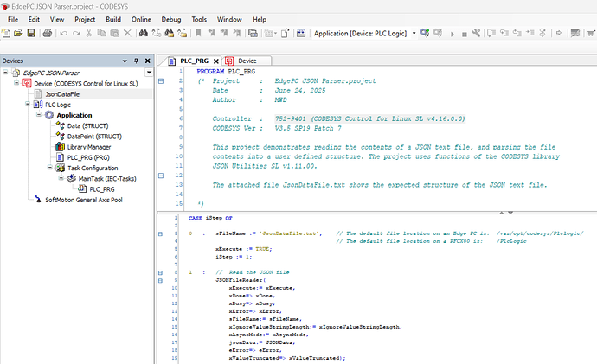Click the shopping cart icon
597x364 pixels.
[591, 33]
